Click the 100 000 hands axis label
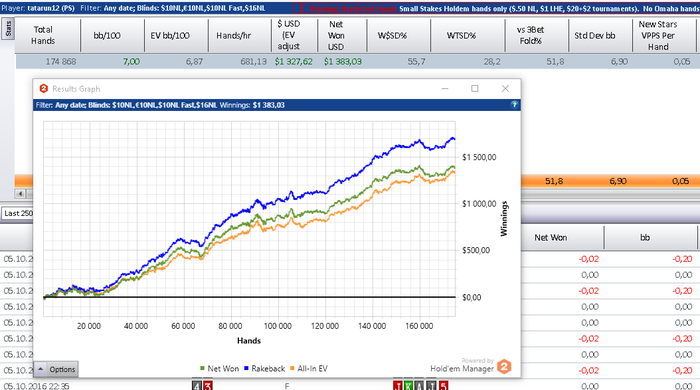This screenshot has width=700, height=390. (278, 326)
